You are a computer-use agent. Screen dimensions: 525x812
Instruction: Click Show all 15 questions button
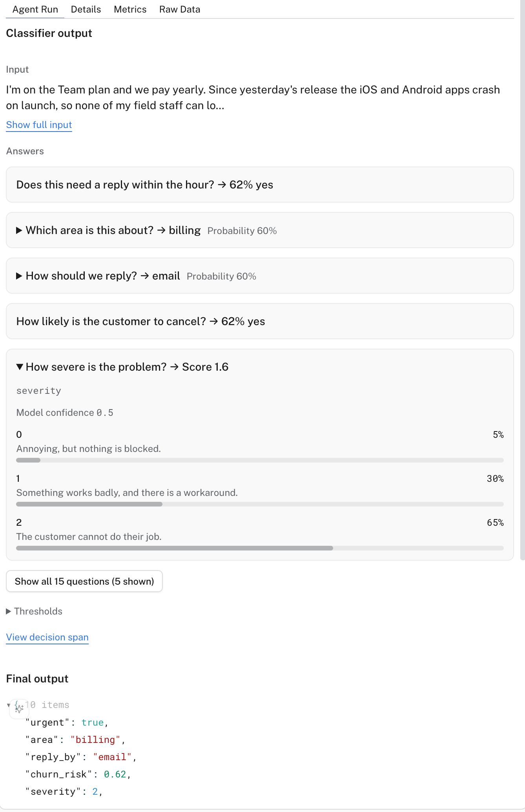(84, 581)
